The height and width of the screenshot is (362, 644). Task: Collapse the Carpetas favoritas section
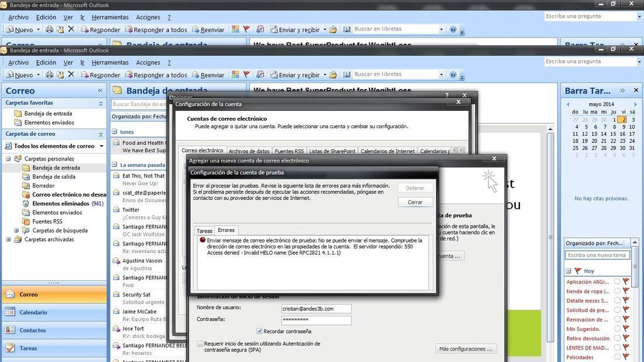(101, 103)
